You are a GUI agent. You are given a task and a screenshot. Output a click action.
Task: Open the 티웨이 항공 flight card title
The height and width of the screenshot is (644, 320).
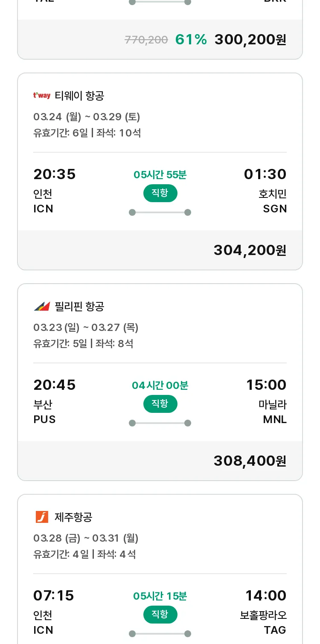point(79,96)
